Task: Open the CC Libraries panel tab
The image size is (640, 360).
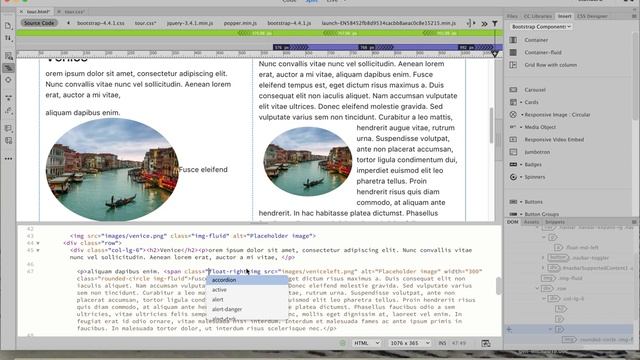Action: point(538,16)
